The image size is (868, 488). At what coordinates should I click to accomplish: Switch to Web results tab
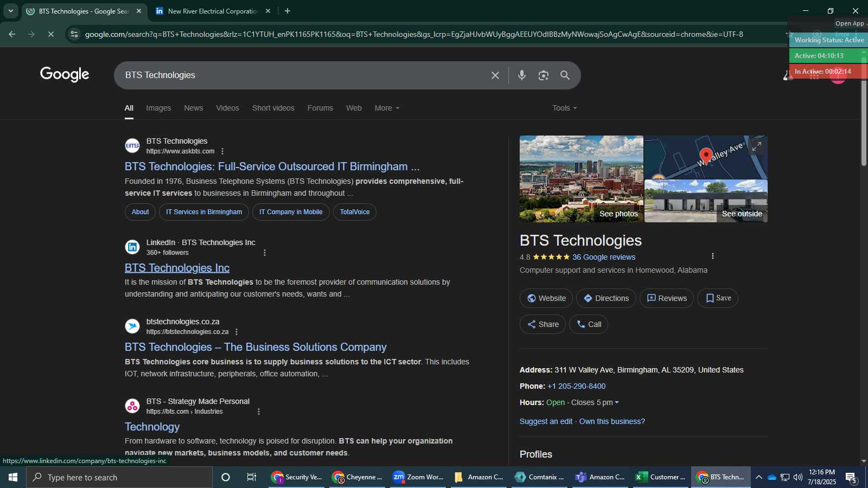tap(354, 108)
